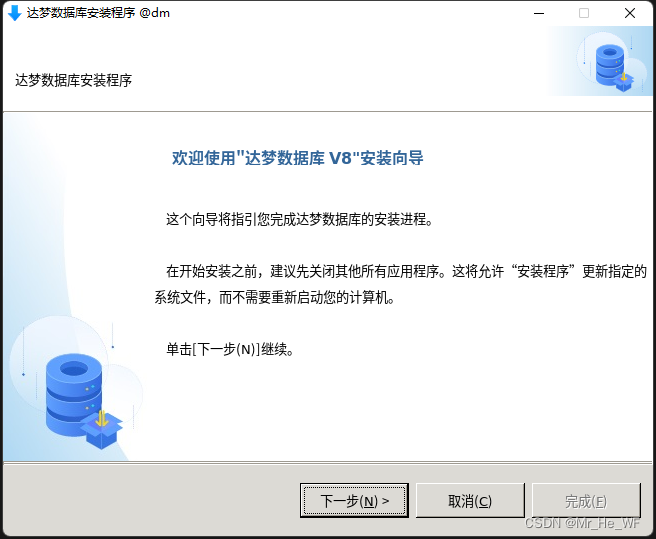Click the yellow download arrow above the open box
Image resolution: width=656 pixels, height=539 pixels.
[101, 418]
